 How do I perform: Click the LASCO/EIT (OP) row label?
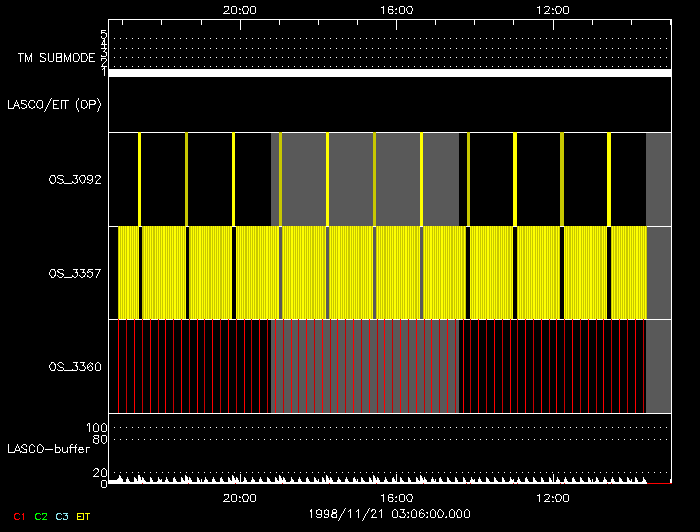click(x=54, y=105)
